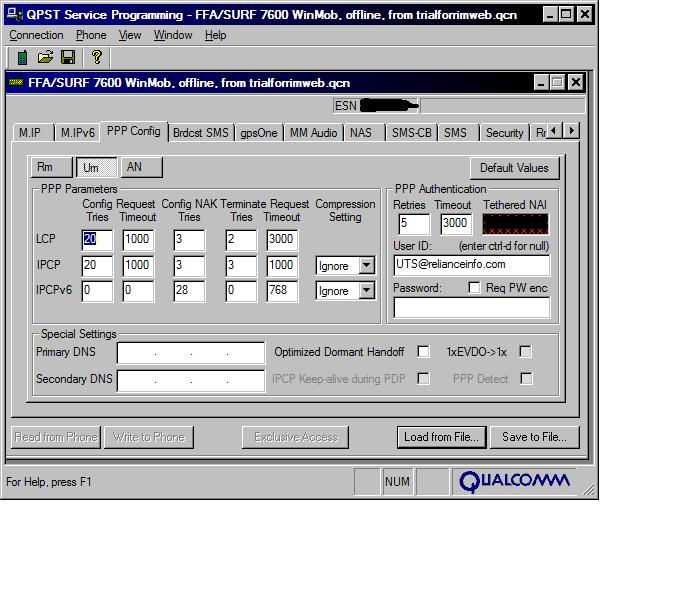The height and width of the screenshot is (596, 699).
Task: Open IPCPv6 compression setting dropdown
Action: (366, 290)
